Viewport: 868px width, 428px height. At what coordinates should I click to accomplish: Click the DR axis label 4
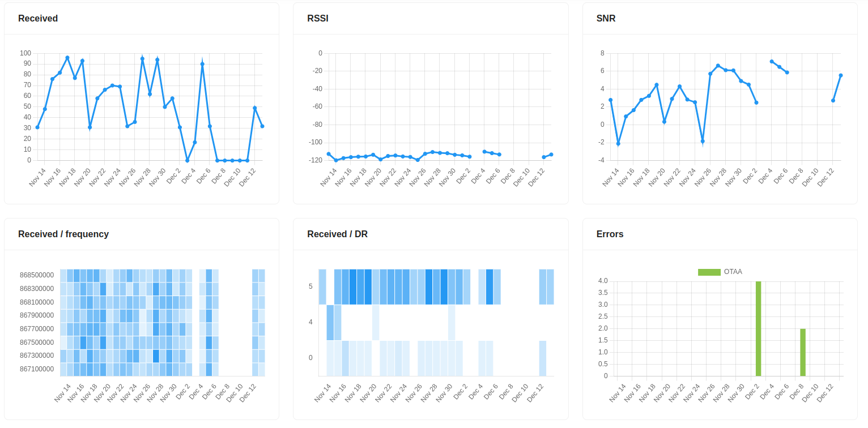(x=310, y=322)
